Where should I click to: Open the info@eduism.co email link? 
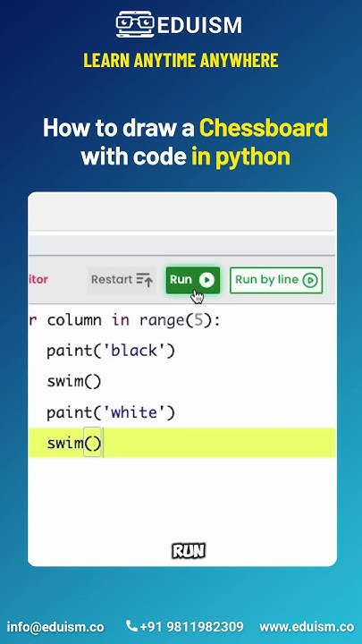click(55, 627)
